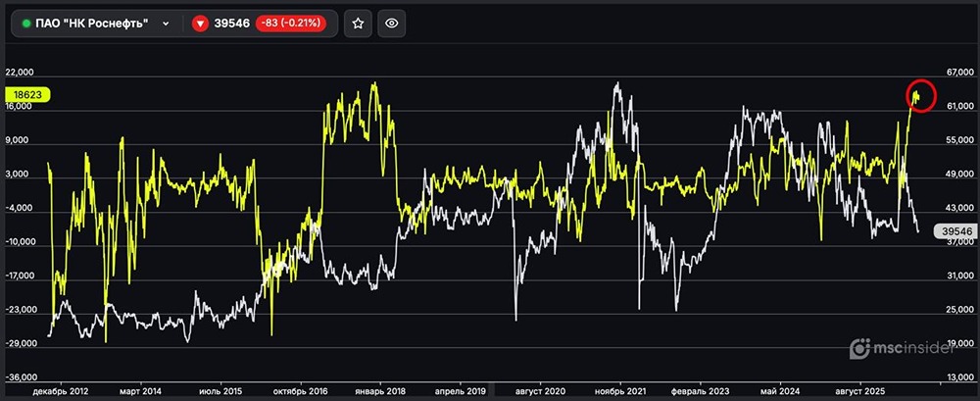Open the ПАО "НК Роснефть" ticker dropdown
The image size is (980, 401).
click(x=165, y=24)
